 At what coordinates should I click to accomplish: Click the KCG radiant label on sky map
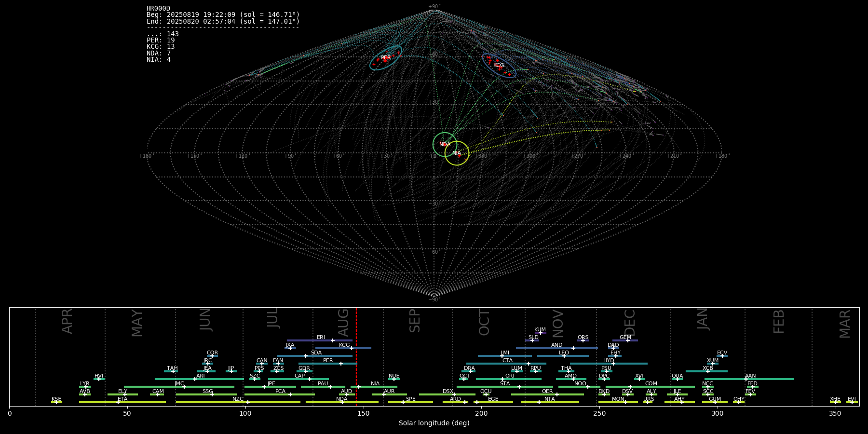point(499,65)
